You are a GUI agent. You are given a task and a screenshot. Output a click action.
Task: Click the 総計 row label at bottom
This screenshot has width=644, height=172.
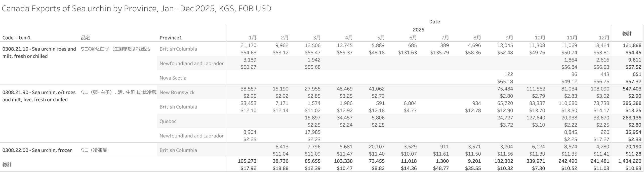[x=7, y=165]
